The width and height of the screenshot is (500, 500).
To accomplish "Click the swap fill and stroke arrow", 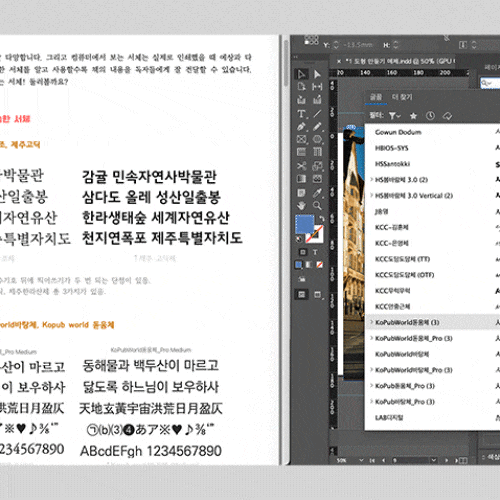I will [x=321, y=219].
